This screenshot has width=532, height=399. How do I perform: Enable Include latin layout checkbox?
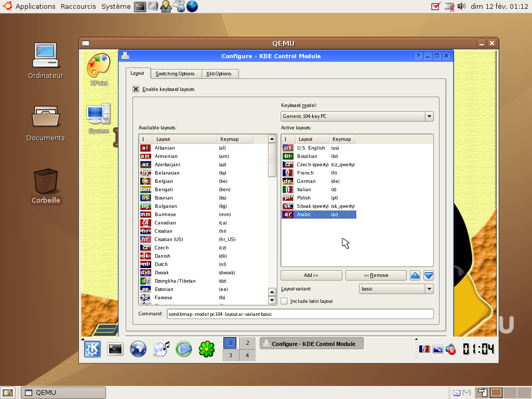click(x=284, y=301)
